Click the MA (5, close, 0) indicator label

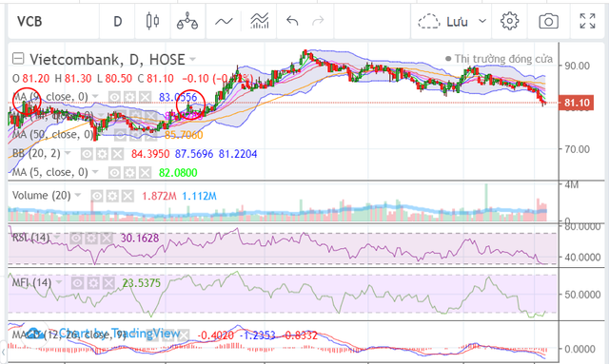click(x=50, y=172)
